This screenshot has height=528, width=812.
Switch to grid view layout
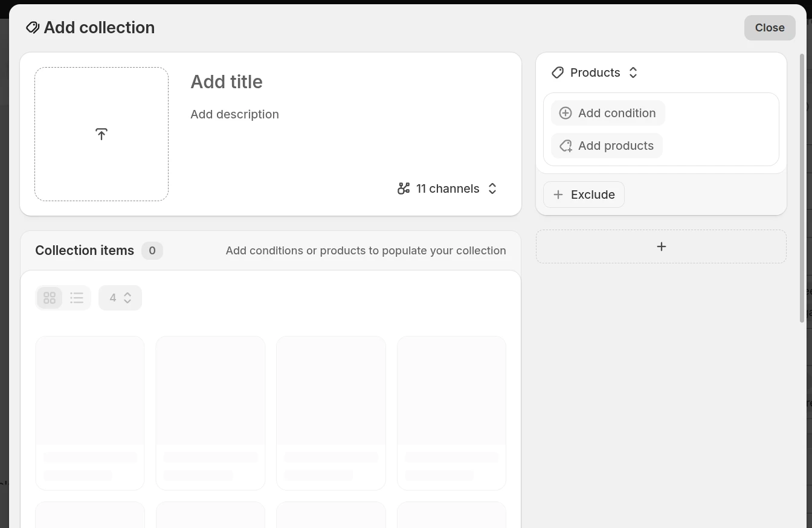tap(50, 298)
